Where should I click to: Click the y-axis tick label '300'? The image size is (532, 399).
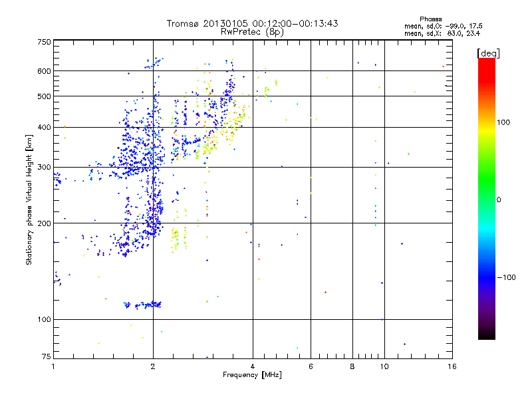click(44, 168)
